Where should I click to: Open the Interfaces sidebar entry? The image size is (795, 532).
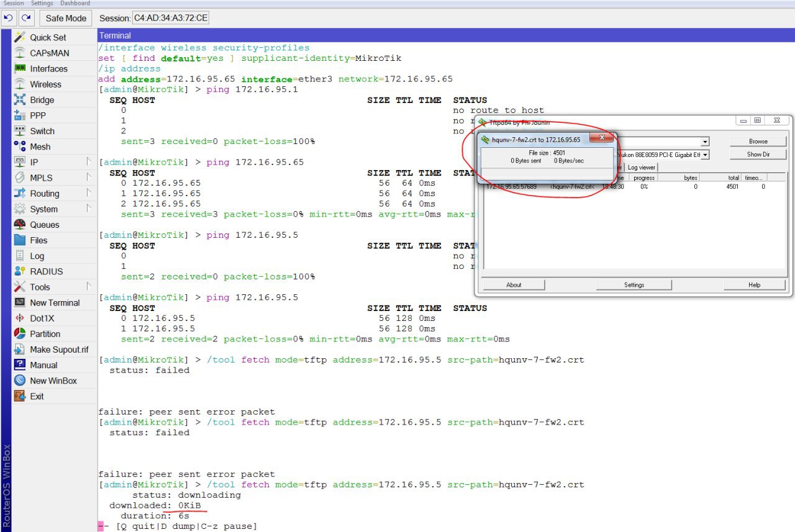point(55,68)
